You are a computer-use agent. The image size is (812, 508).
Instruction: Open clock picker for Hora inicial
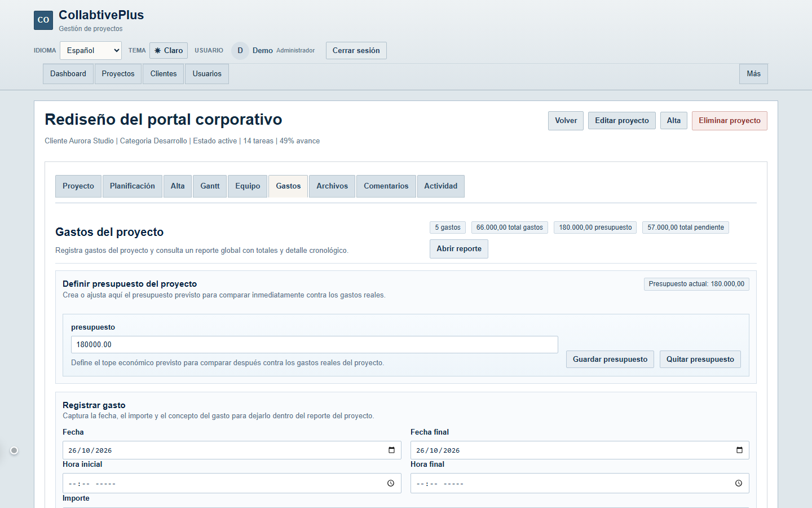(391, 483)
